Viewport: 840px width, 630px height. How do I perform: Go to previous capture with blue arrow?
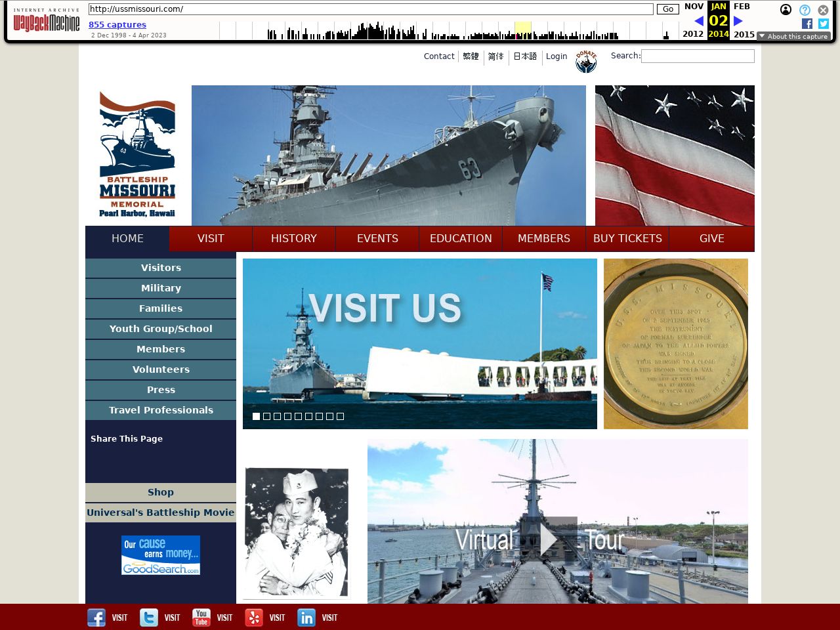coord(698,21)
